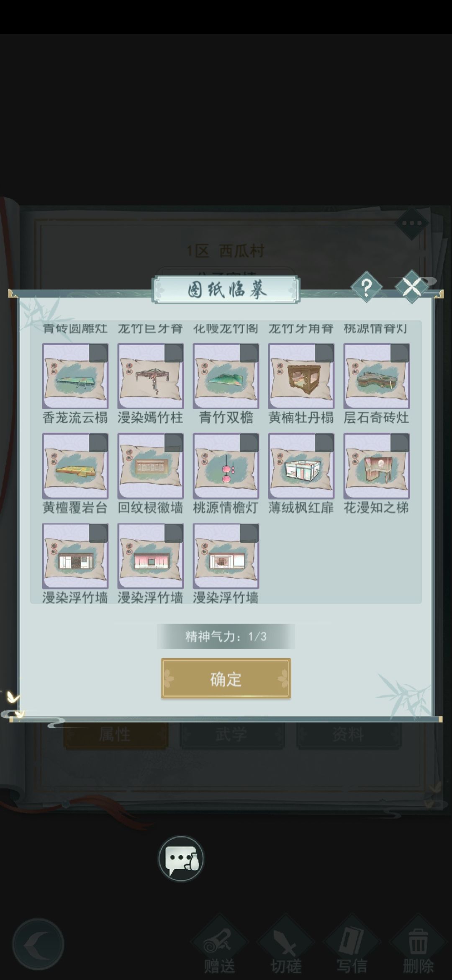The width and height of the screenshot is (452, 980).
Task: Select the 桃源情檐灯 lantern blueprint
Action: [x=226, y=466]
